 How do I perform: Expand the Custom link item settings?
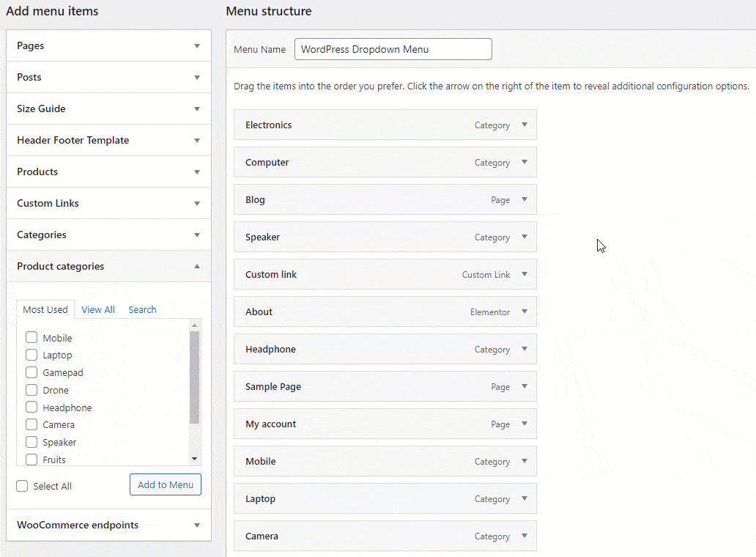[x=525, y=274]
